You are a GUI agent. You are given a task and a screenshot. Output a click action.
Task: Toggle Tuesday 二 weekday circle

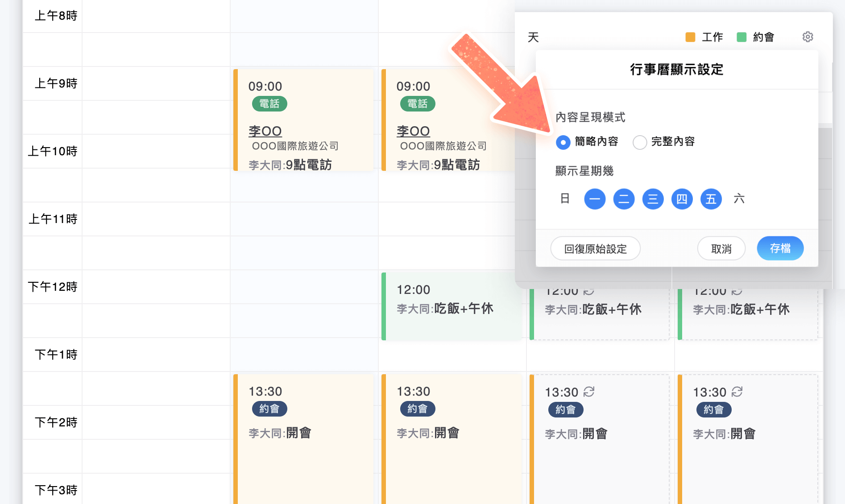pos(624,199)
